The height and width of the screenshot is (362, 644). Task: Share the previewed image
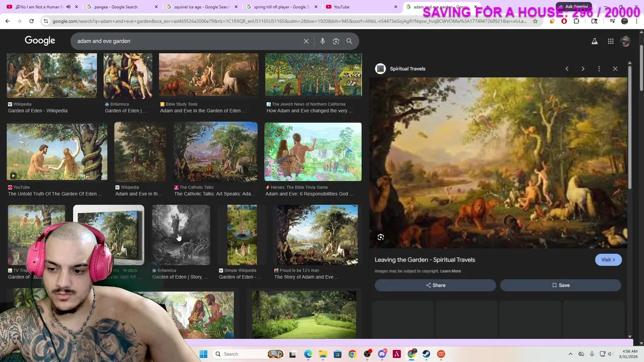pyautogui.click(x=435, y=285)
